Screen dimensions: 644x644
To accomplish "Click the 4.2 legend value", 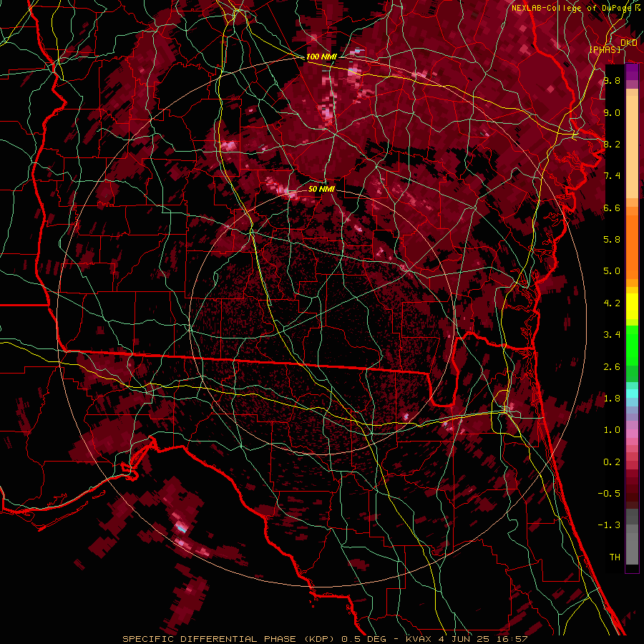I will pos(612,303).
